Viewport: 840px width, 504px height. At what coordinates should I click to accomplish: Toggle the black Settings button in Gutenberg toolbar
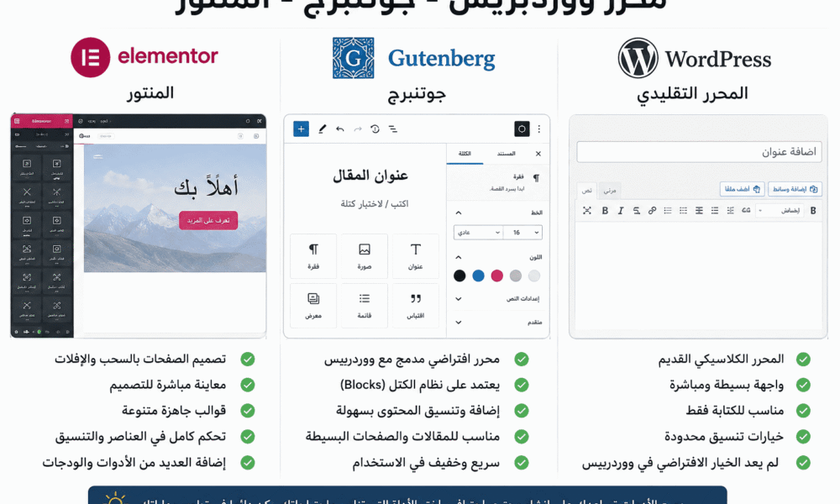tap(522, 129)
